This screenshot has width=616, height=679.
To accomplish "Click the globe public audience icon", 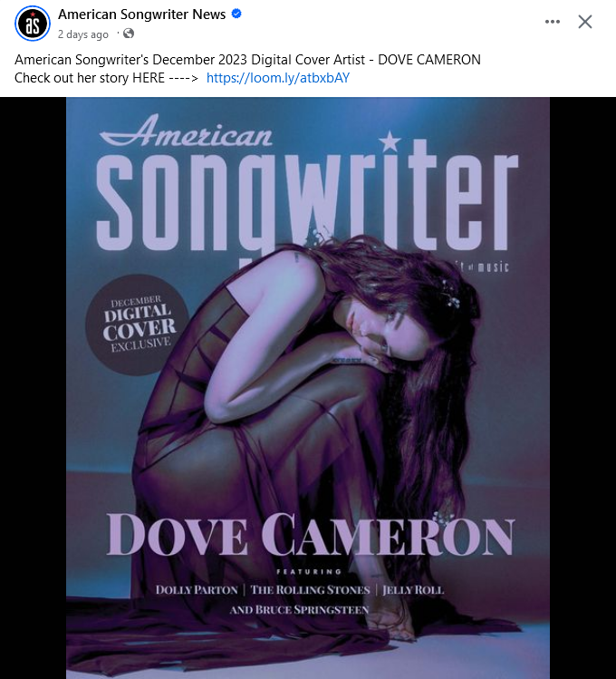I will coord(129,34).
